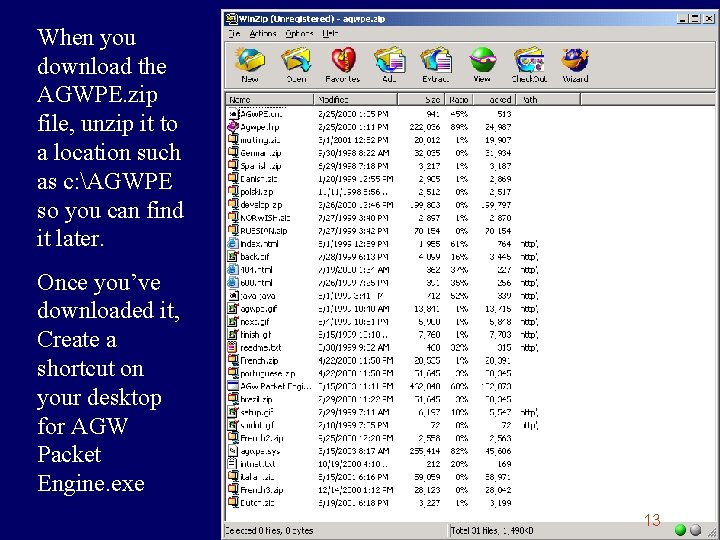Click the 600.html file name
Image resolution: width=720 pixels, height=540 pixels.
pos(256,282)
